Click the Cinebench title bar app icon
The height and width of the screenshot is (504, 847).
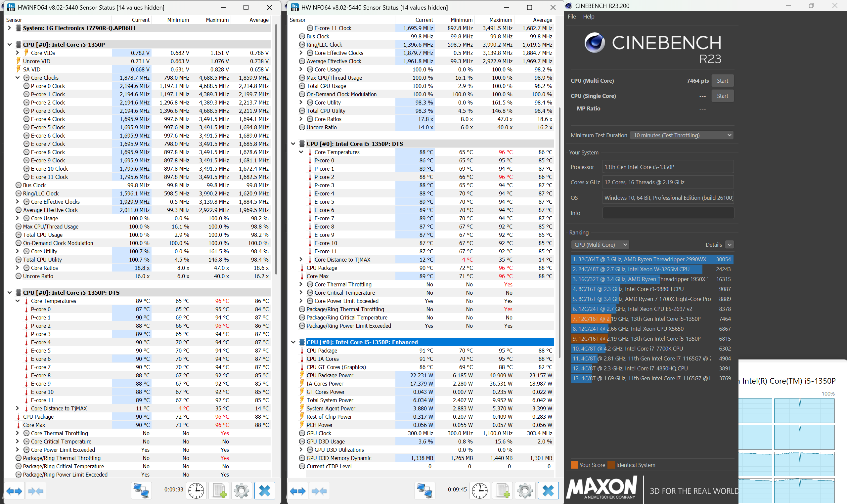pyautogui.click(x=569, y=6)
